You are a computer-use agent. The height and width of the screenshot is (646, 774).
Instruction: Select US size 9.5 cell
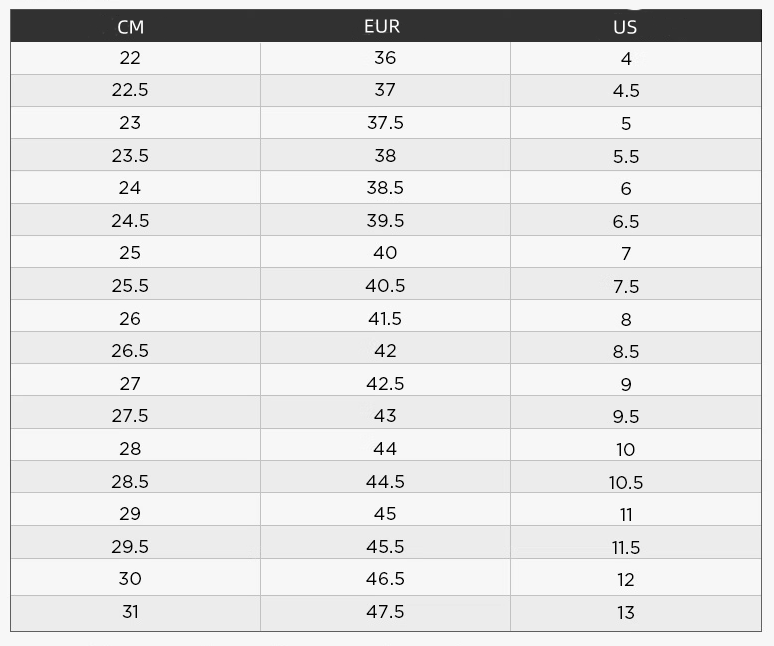(626, 416)
